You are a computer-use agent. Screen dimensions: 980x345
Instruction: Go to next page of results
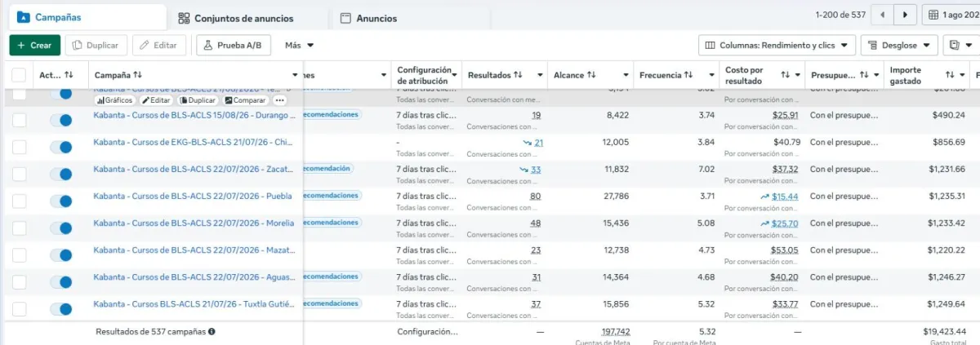click(905, 15)
